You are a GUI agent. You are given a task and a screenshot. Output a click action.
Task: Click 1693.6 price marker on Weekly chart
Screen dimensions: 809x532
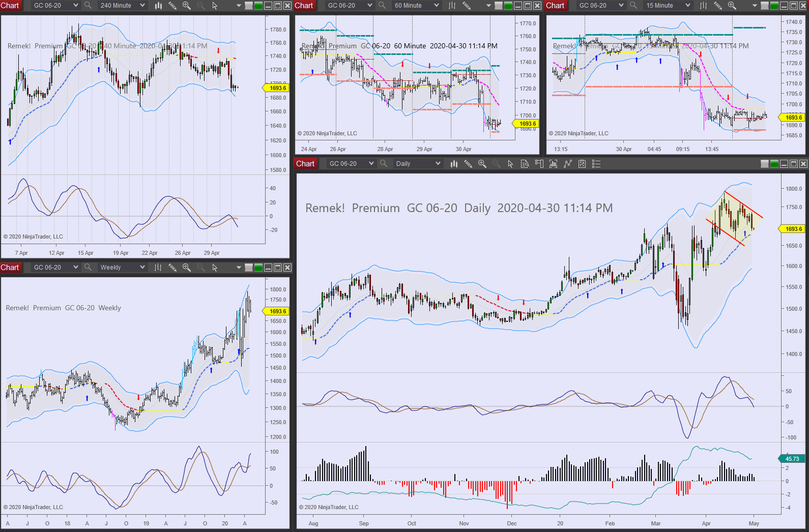click(276, 311)
